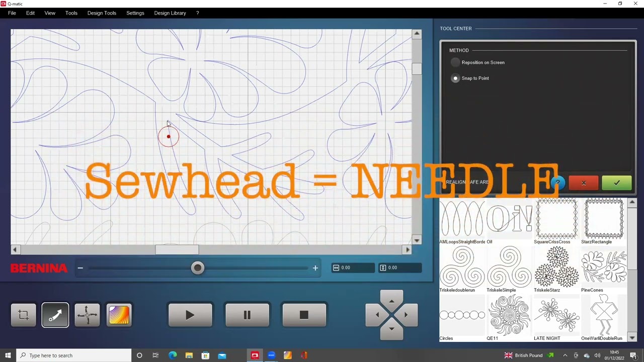This screenshot has width=644, height=362.
Task: Start stitching with the Play button
Action: (x=190, y=315)
